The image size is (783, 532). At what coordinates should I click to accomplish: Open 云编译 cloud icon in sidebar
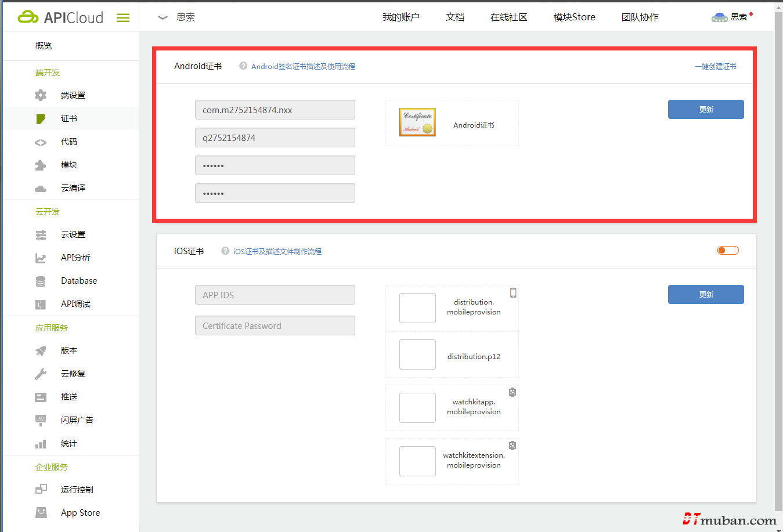(41, 189)
